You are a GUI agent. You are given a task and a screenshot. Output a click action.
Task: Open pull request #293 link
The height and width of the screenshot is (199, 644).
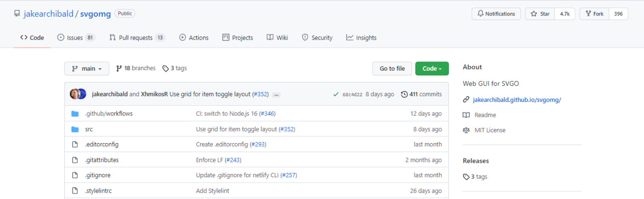258,144
